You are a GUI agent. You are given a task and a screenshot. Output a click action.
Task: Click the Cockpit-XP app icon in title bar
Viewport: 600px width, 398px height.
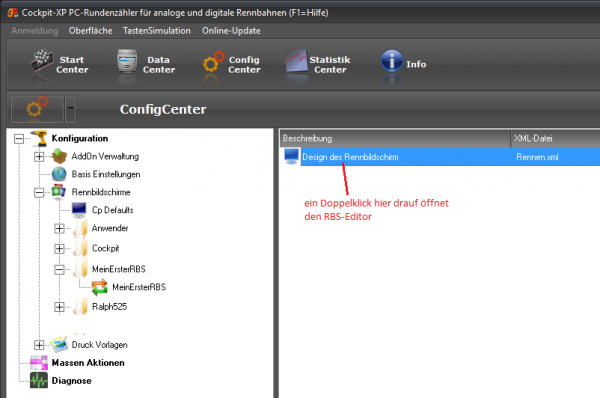(x=13, y=13)
